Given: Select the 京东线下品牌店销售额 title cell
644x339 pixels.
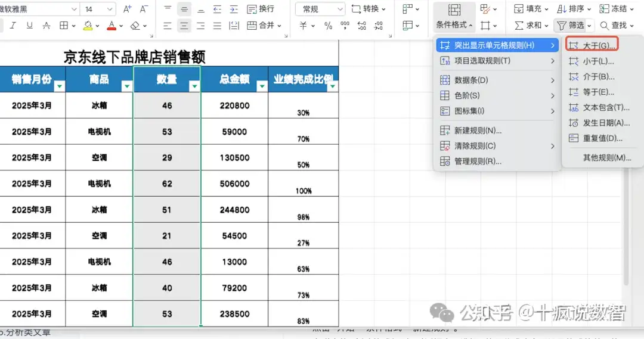Looking at the screenshot, I should (x=134, y=57).
